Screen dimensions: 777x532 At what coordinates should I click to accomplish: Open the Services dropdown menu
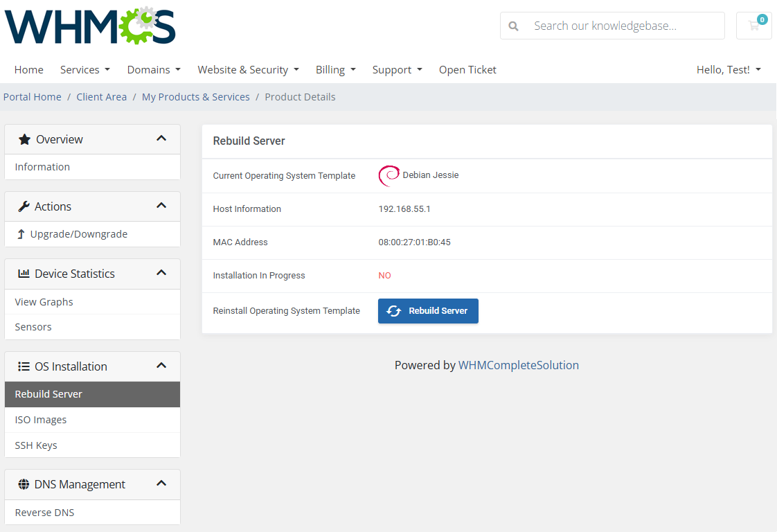click(84, 69)
